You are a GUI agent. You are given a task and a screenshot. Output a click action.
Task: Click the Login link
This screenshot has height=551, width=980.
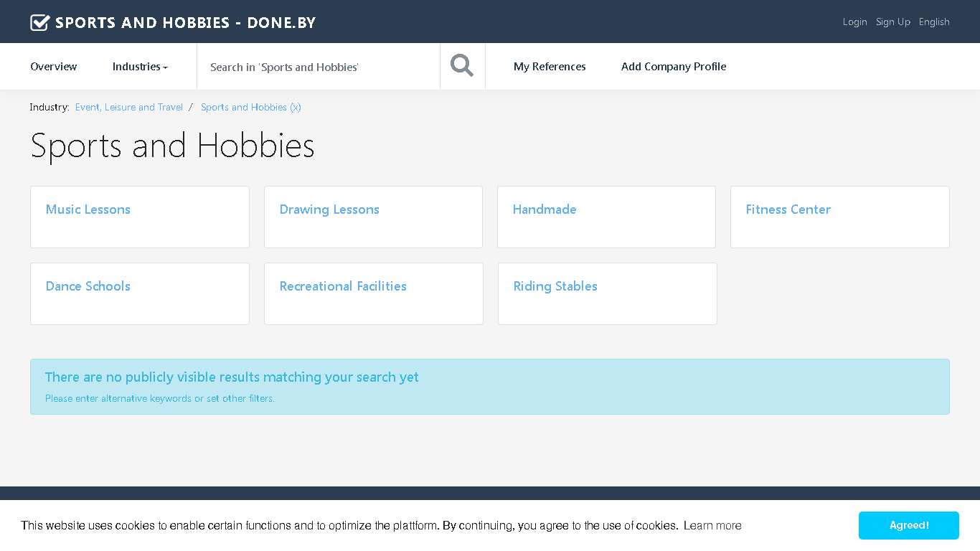pos(855,22)
